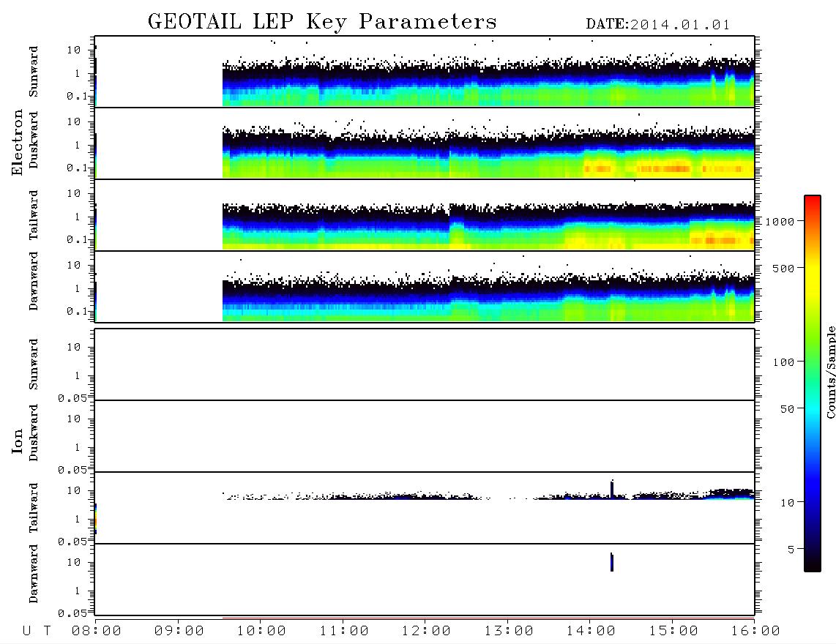836x644 pixels.
Task: Click the 12:00 time tick label
Action: click(426, 632)
